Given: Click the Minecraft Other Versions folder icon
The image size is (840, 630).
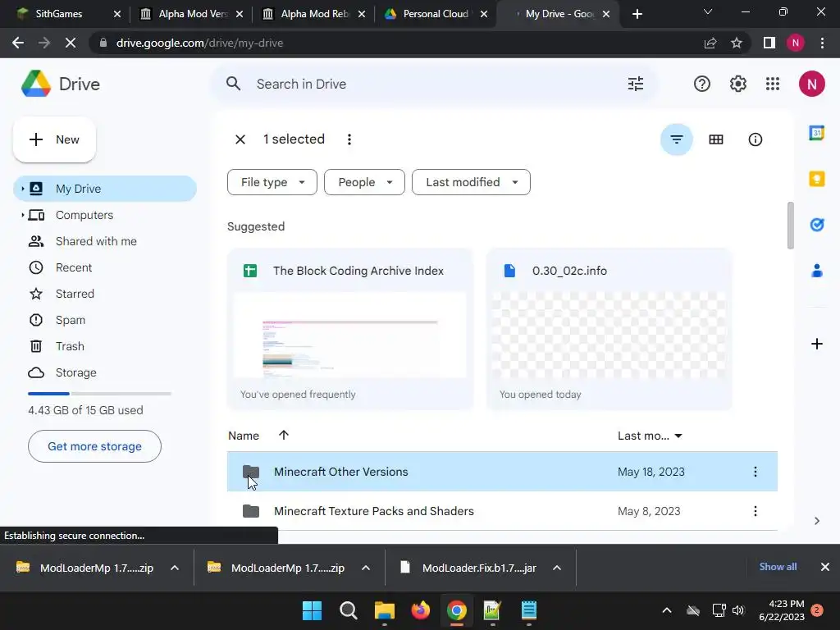Looking at the screenshot, I should pyautogui.click(x=251, y=472).
